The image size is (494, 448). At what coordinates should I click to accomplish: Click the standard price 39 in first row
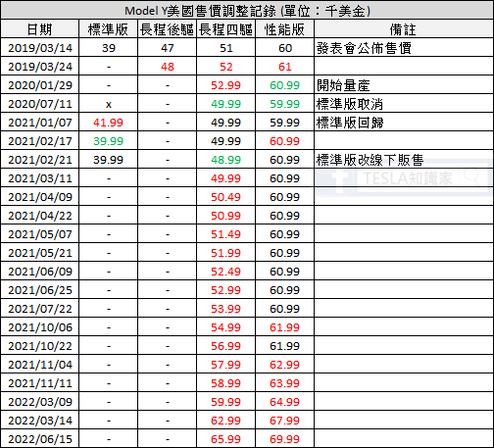(109, 48)
